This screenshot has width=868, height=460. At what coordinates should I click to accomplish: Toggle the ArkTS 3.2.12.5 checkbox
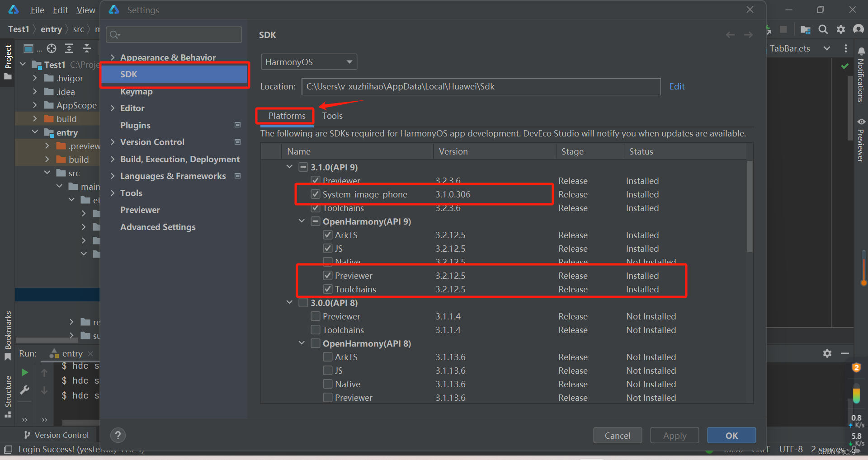coord(328,235)
